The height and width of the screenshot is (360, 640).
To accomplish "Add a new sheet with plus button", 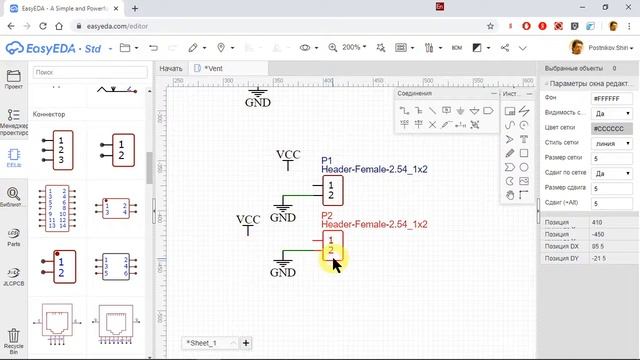I will [x=246, y=343].
